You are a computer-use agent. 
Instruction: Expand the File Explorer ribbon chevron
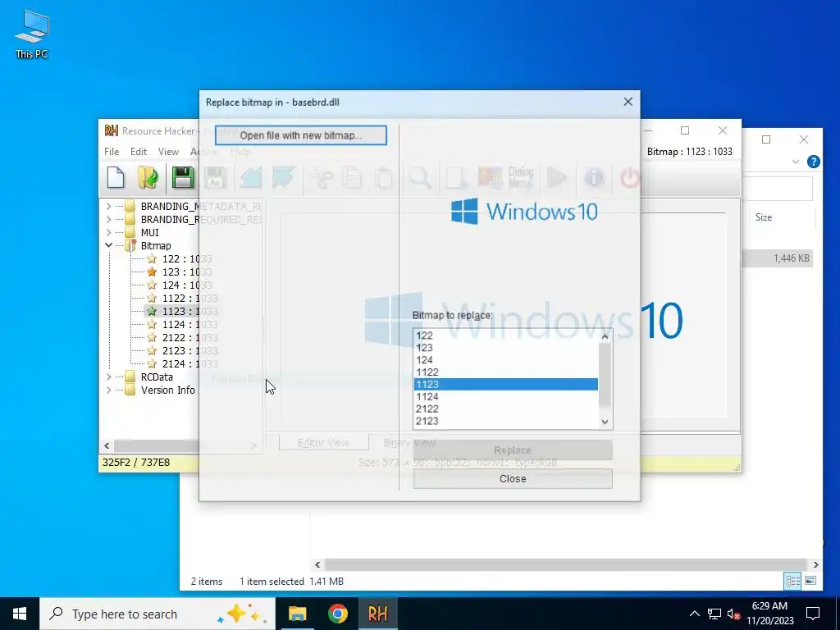click(x=796, y=162)
